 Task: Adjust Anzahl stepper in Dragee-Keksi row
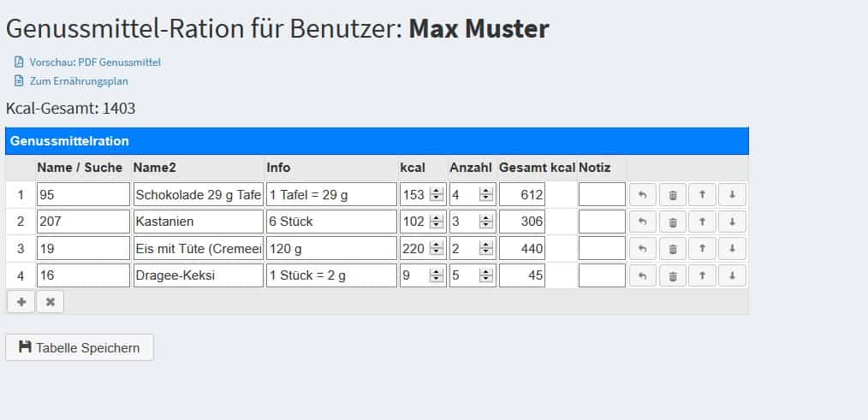click(x=486, y=275)
